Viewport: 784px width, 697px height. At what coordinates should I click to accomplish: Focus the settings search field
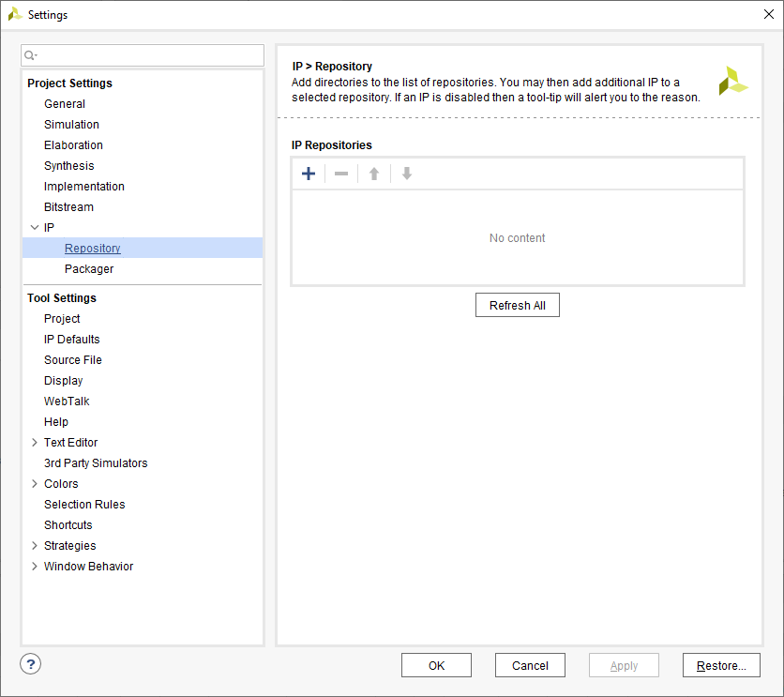pos(143,55)
